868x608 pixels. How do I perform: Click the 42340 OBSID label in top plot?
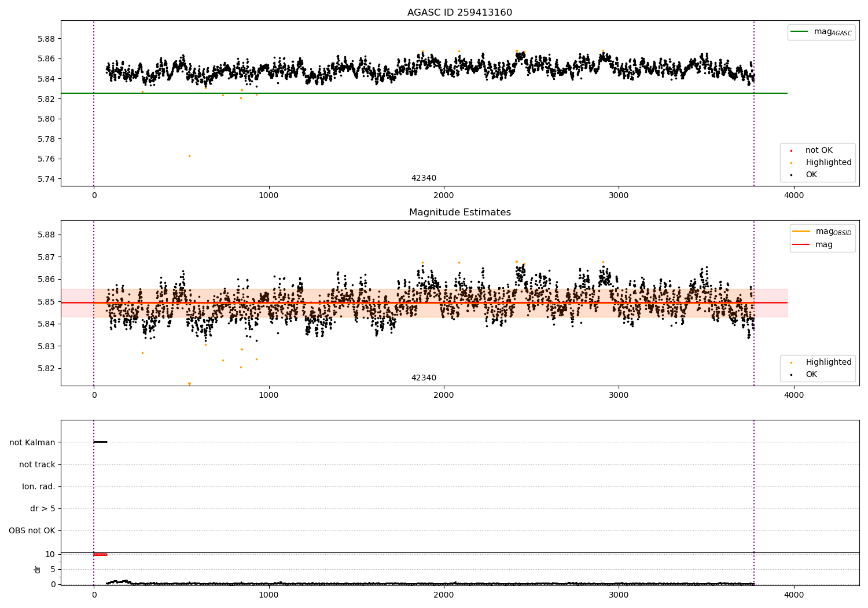click(x=424, y=178)
